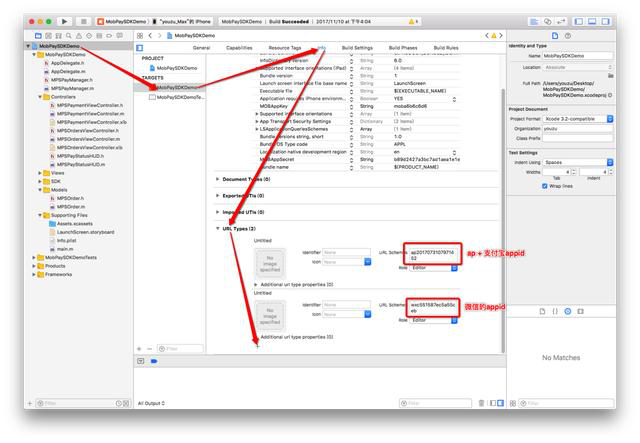The image size is (640, 443).
Task: Open the Issue navigator warning-triangle icon
Action: click(x=79, y=36)
